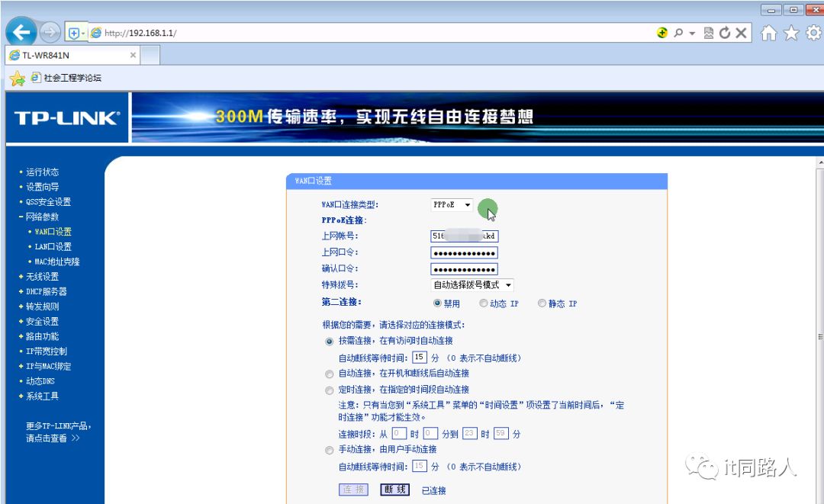This screenshot has height=504, width=824.
Task: Open 设置向导 in the sidebar
Action: [x=43, y=187]
